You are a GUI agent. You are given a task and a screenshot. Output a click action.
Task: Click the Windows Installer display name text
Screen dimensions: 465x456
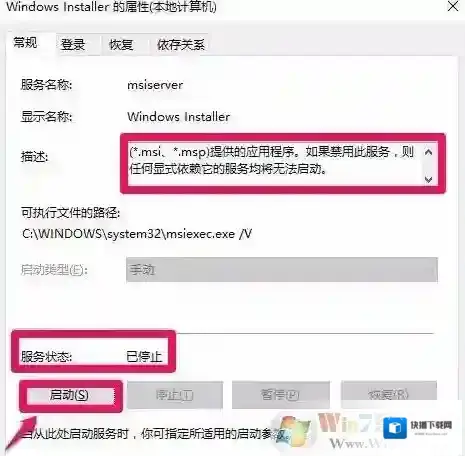(x=179, y=117)
